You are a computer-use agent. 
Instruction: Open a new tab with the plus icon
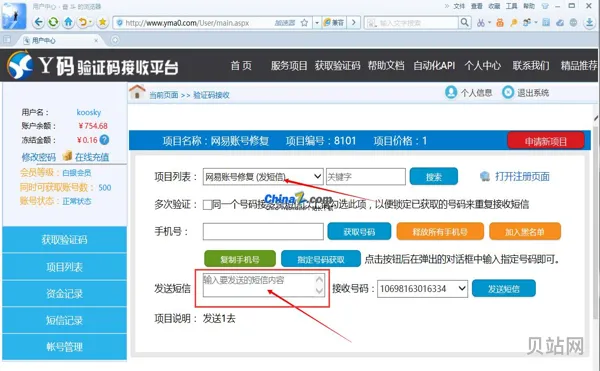[115, 40]
